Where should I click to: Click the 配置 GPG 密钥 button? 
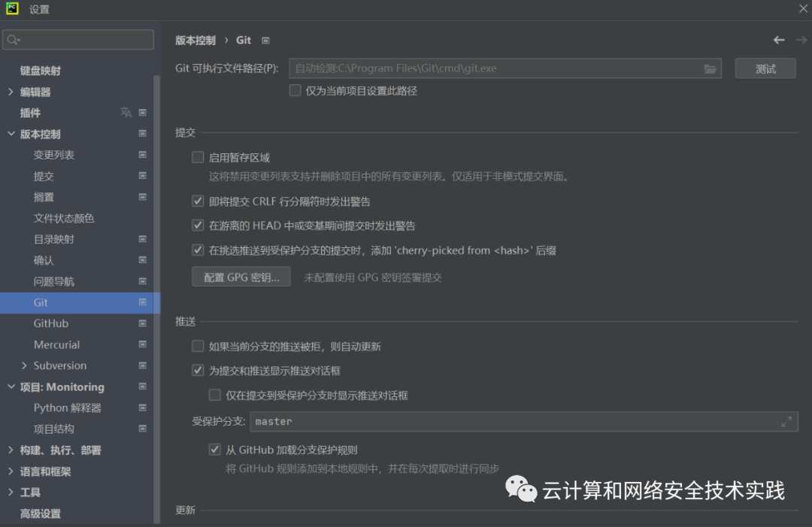point(241,276)
